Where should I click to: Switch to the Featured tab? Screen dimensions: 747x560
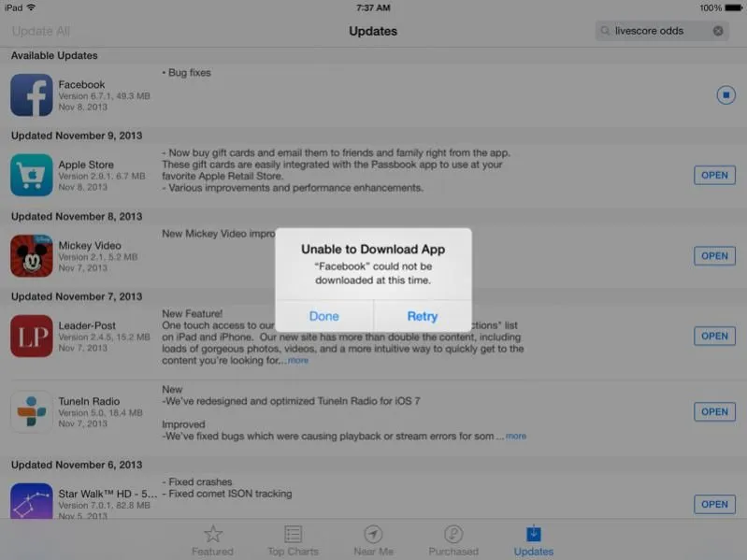(x=212, y=540)
